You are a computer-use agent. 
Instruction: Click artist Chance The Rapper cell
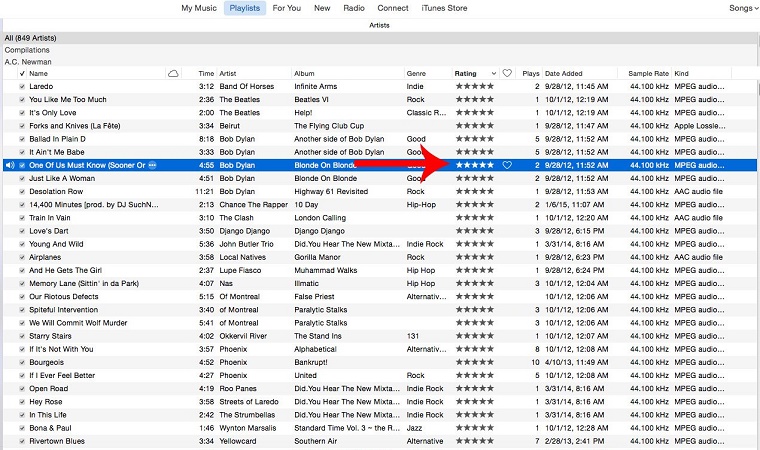[x=253, y=205]
